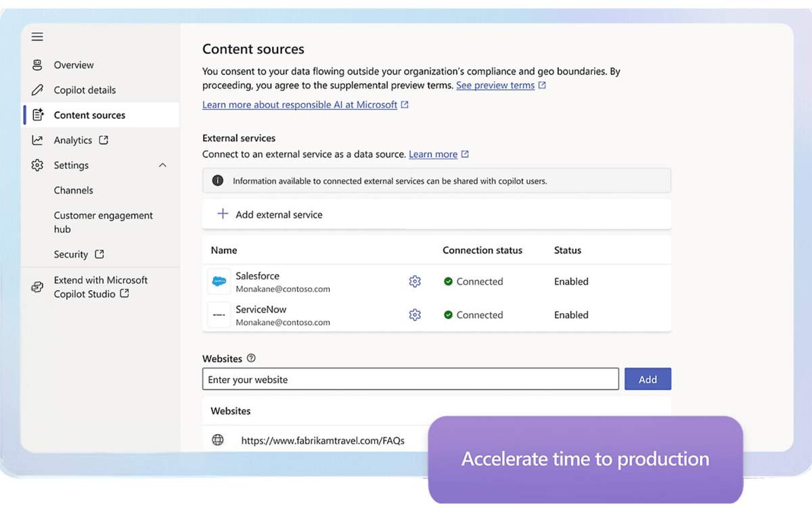Click the info icon in the notice banner
The height and width of the screenshot is (512, 812).
[218, 181]
